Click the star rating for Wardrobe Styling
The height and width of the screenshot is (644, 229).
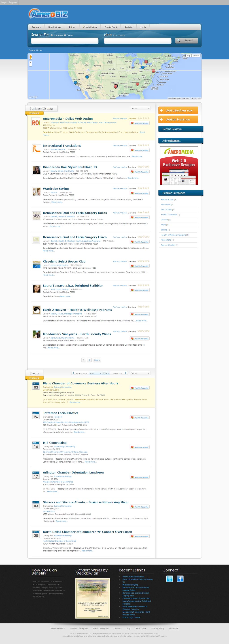pos(143,188)
